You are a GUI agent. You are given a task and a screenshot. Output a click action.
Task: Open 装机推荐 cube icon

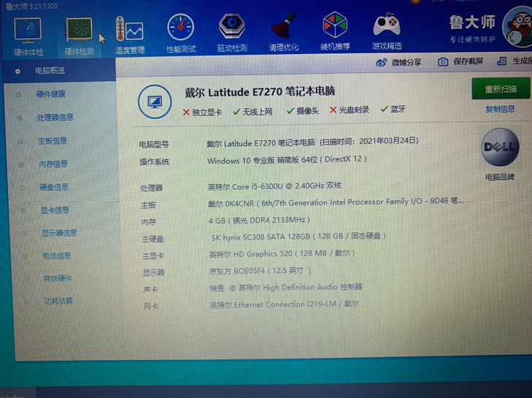click(335, 24)
